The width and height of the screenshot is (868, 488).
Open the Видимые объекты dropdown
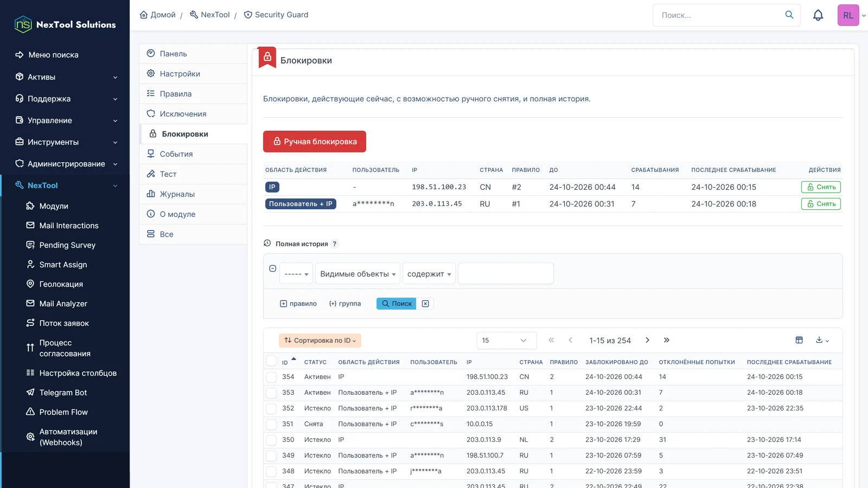pos(358,274)
